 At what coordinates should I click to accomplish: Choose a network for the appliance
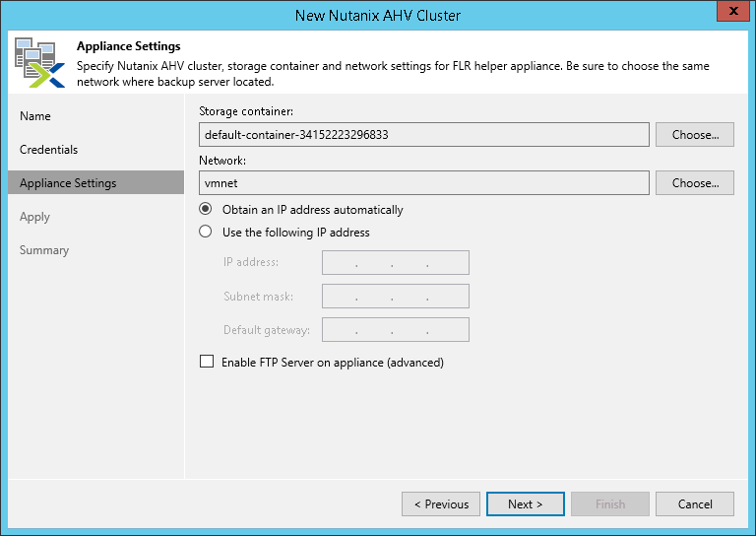pos(695,183)
